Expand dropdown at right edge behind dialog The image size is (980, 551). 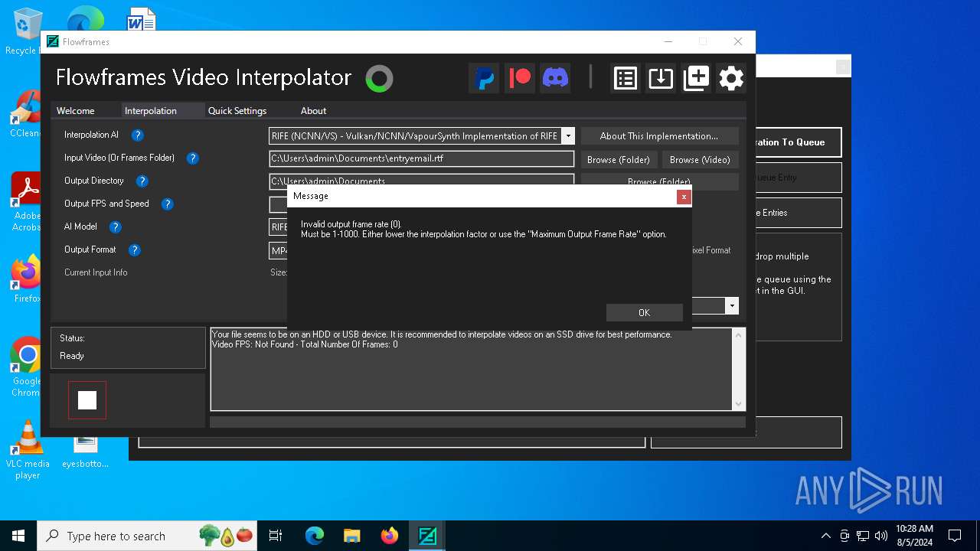click(732, 306)
